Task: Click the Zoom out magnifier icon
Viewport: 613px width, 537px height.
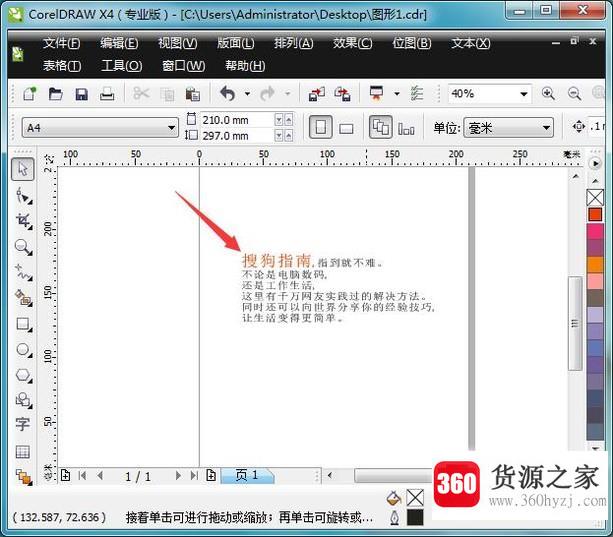Action: pyautogui.click(x=574, y=93)
